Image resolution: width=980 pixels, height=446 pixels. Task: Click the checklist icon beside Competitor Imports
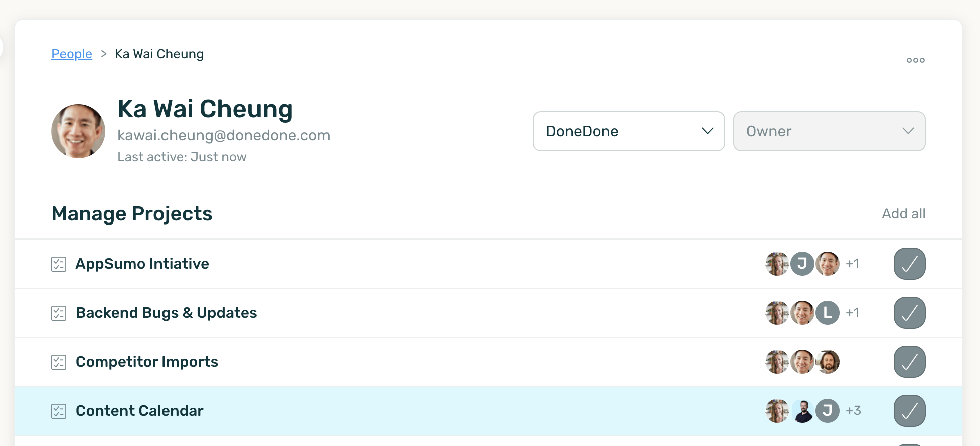pos(59,362)
